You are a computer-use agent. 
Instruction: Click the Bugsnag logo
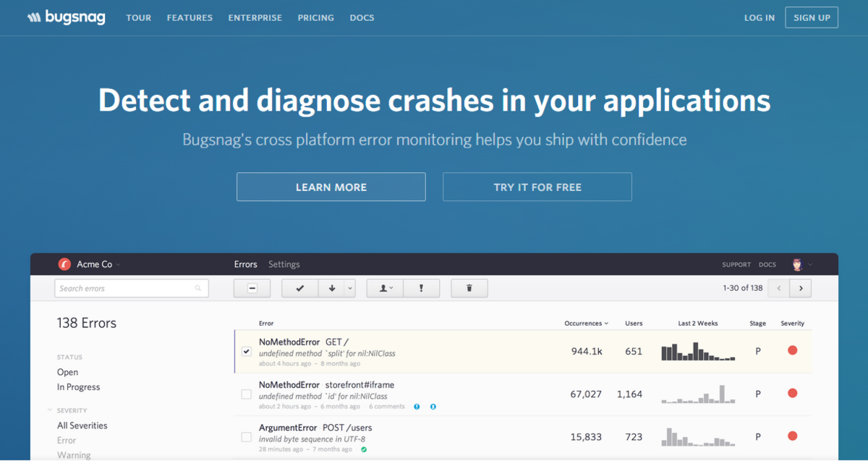(67, 17)
